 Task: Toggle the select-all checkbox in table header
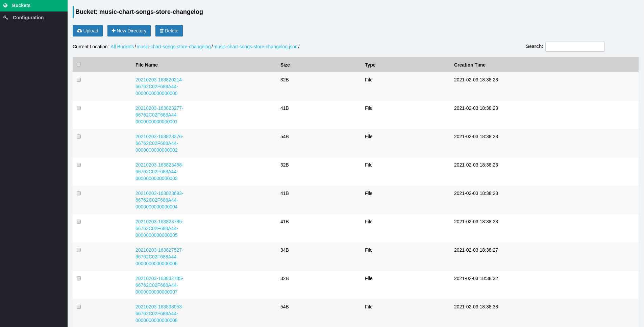(79, 64)
